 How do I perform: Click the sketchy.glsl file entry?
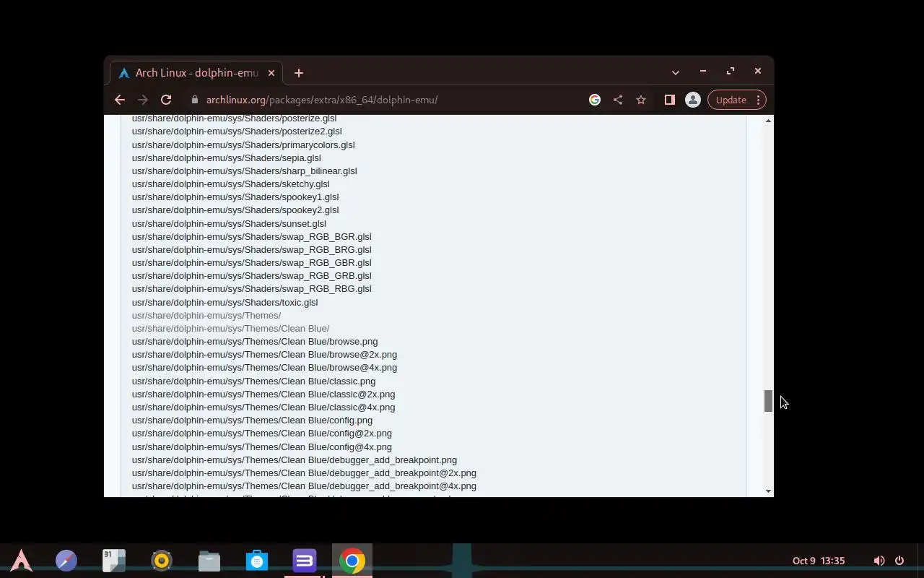(x=231, y=184)
